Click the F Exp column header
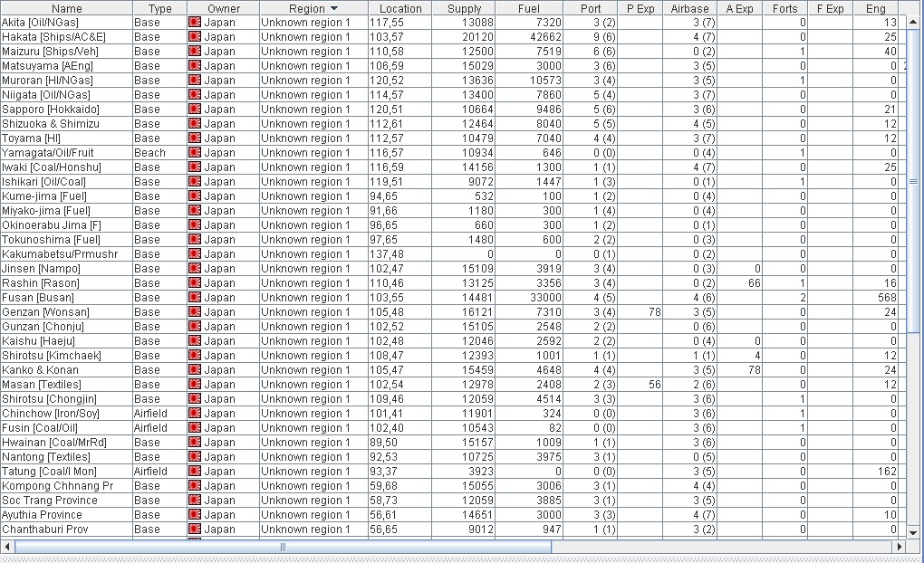The image size is (924, 563). (x=831, y=8)
